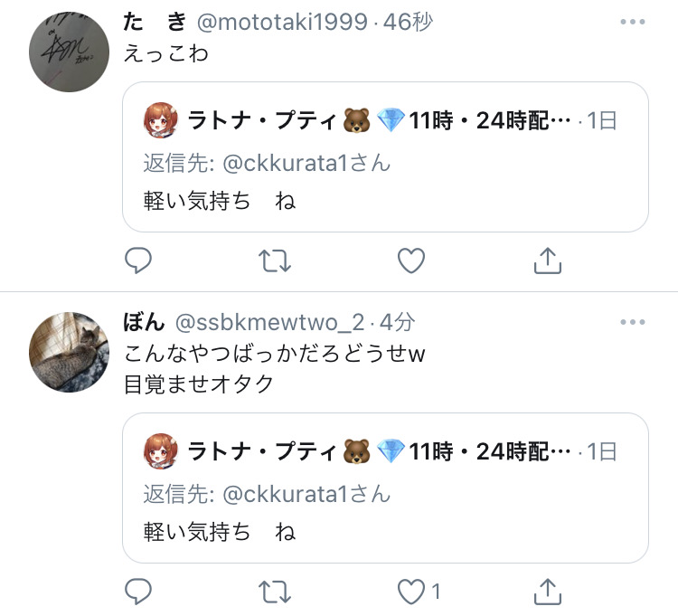Open more options for たき tweet
The height and width of the screenshot is (616, 678).
click(633, 22)
